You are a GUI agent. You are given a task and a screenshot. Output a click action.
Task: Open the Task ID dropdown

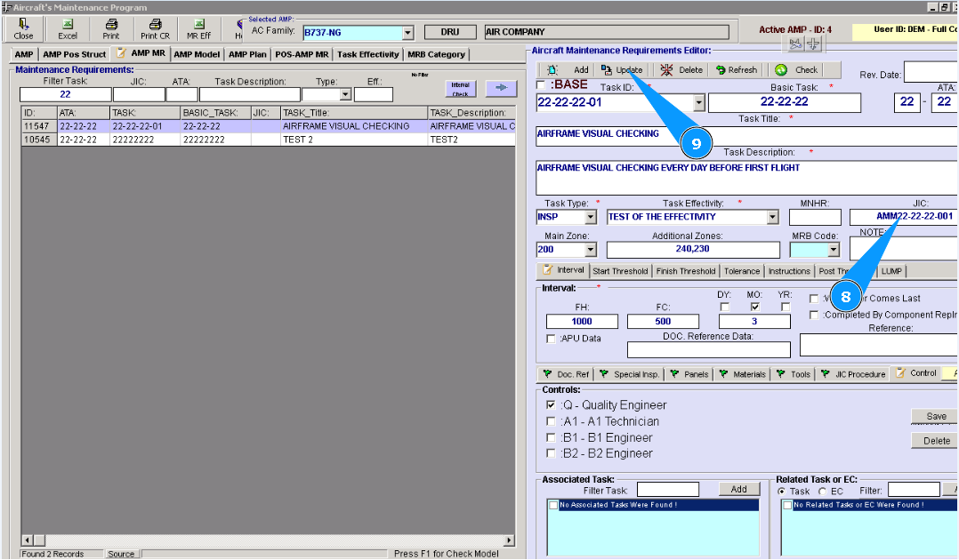click(x=699, y=103)
